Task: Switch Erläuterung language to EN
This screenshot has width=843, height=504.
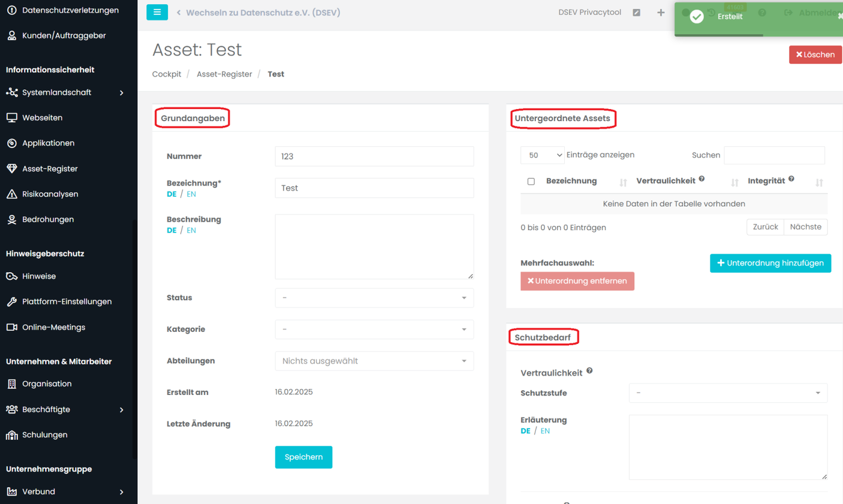Action: [545, 431]
